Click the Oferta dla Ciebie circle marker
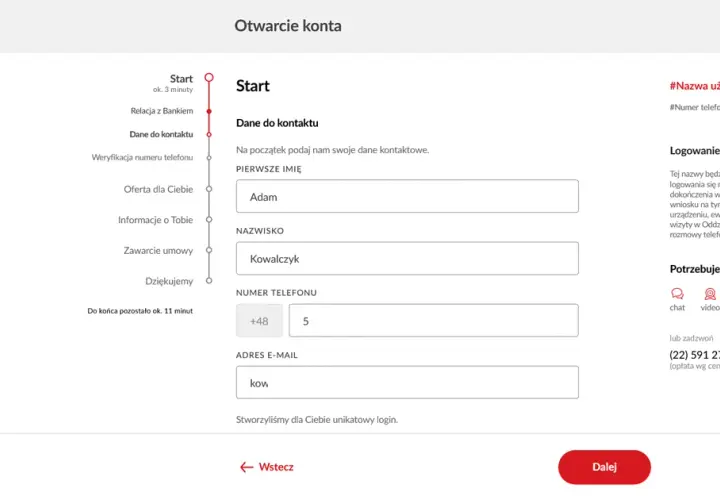This screenshot has height=500, width=720. pos(209,189)
